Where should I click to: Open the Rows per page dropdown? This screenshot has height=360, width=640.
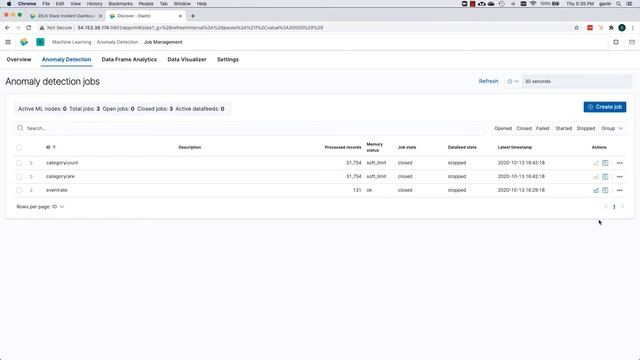pyautogui.click(x=40, y=207)
